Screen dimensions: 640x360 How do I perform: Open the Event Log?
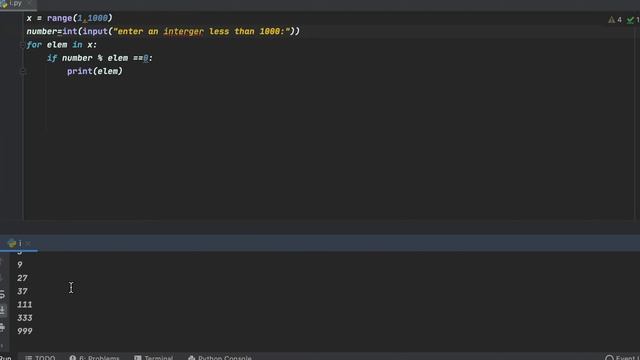tap(622, 357)
